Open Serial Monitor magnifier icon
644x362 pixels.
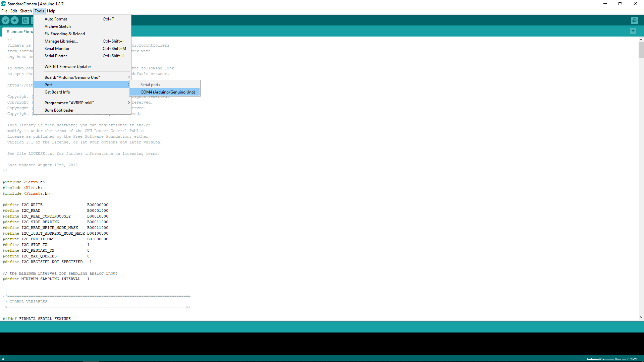coord(635,20)
